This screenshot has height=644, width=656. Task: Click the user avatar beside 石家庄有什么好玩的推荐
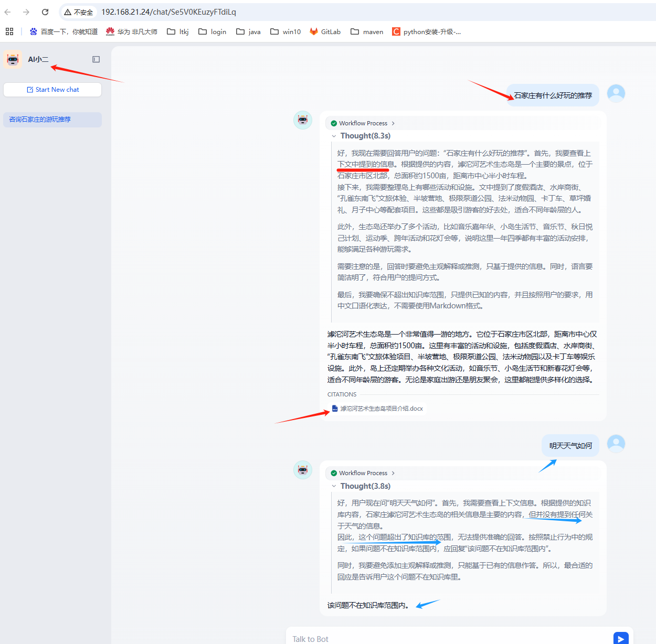tap(616, 93)
